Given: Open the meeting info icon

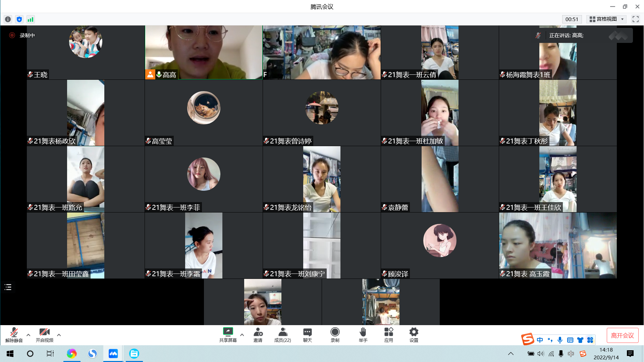Looking at the screenshot, I should point(8,19).
